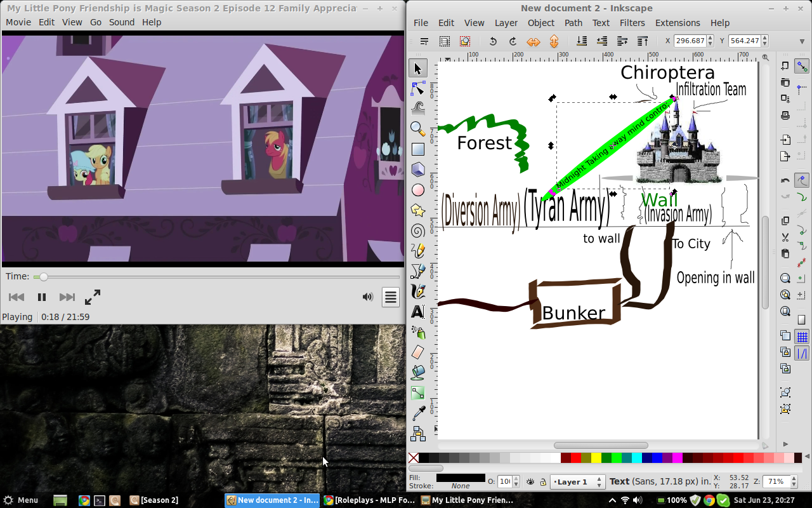Viewport: 812px width, 508px height.
Task: Open Inkscape Object menu
Action: [541, 23]
